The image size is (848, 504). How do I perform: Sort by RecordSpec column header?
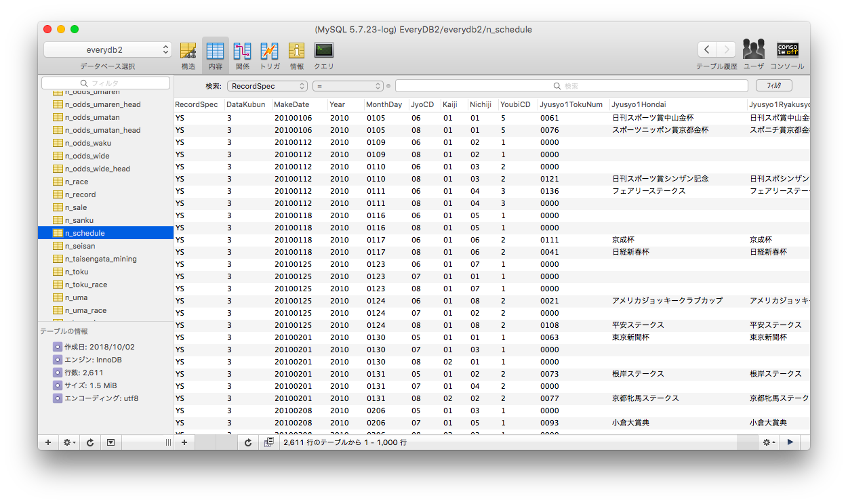[x=199, y=104]
